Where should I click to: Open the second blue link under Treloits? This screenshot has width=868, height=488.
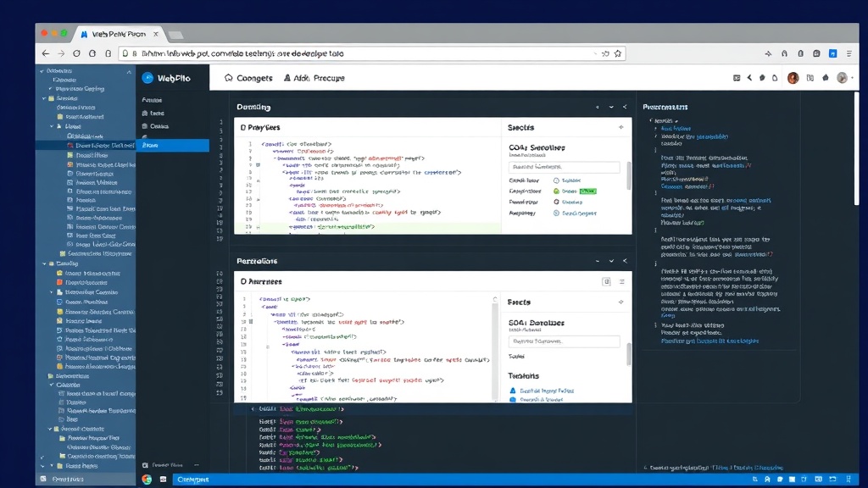click(x=542, y=399)
